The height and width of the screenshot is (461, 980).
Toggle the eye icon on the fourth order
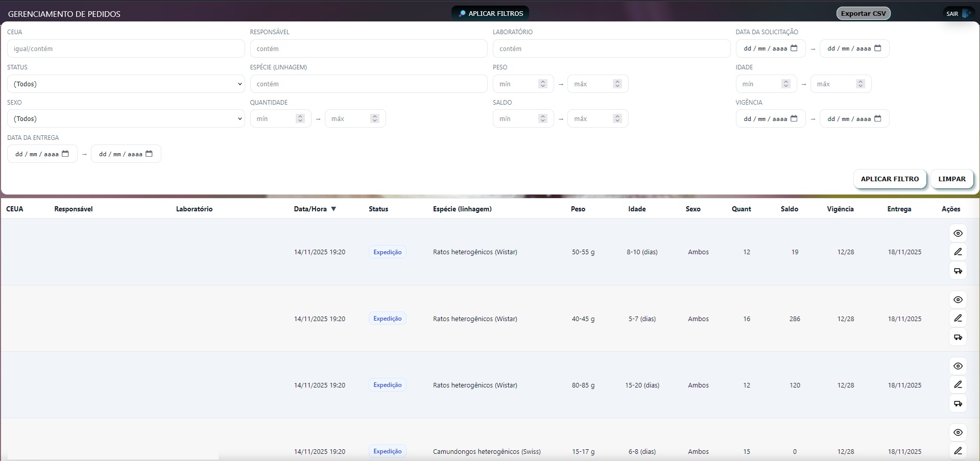[x=958, y=432]
